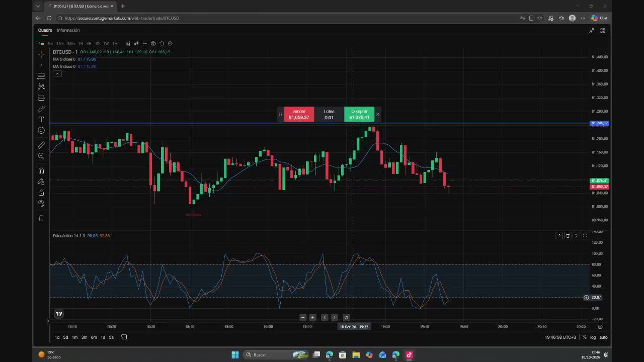This screenshot has height=362, width=644.
Task: Select the trend line drawing tool
Action: coord(41,65)
